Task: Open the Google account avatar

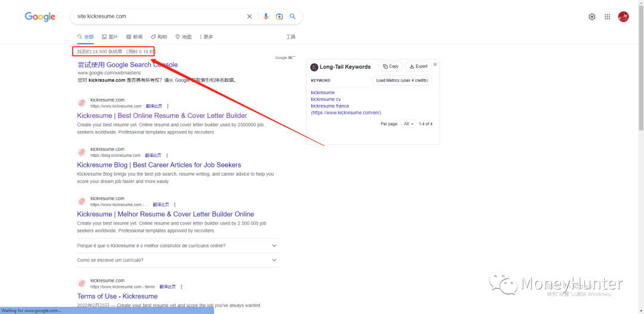Action: tap(624, 17)
